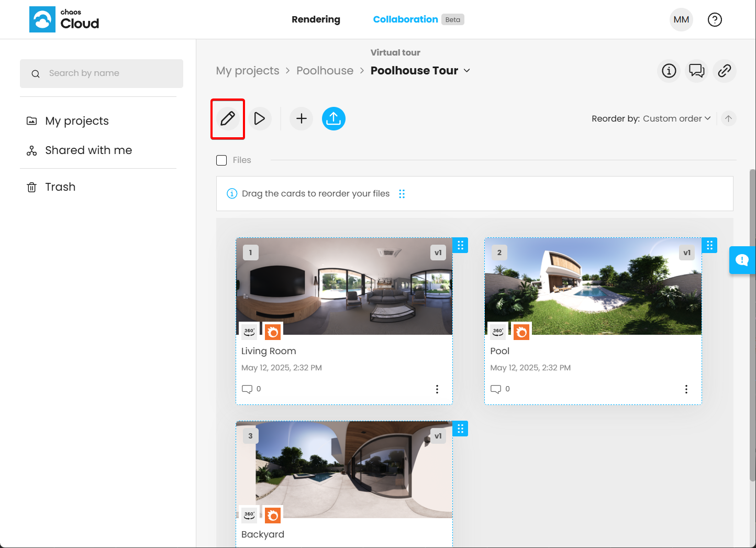Click the vertical scrollbar thumb

[x=753, y=325]
